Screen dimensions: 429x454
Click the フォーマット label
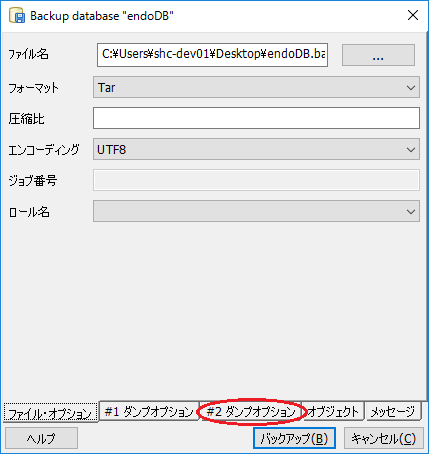tap(33, 88)
